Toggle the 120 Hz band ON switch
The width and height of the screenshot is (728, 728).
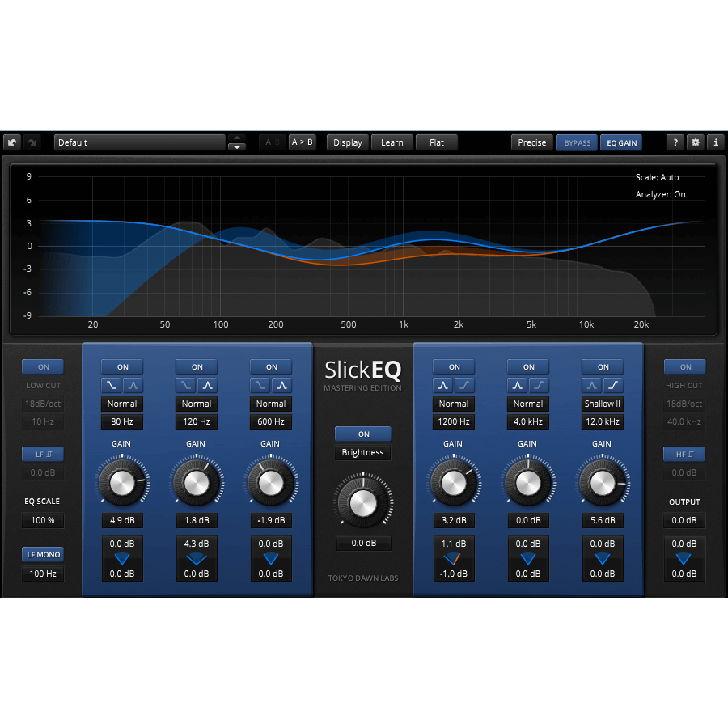click(x=197, y=366)
